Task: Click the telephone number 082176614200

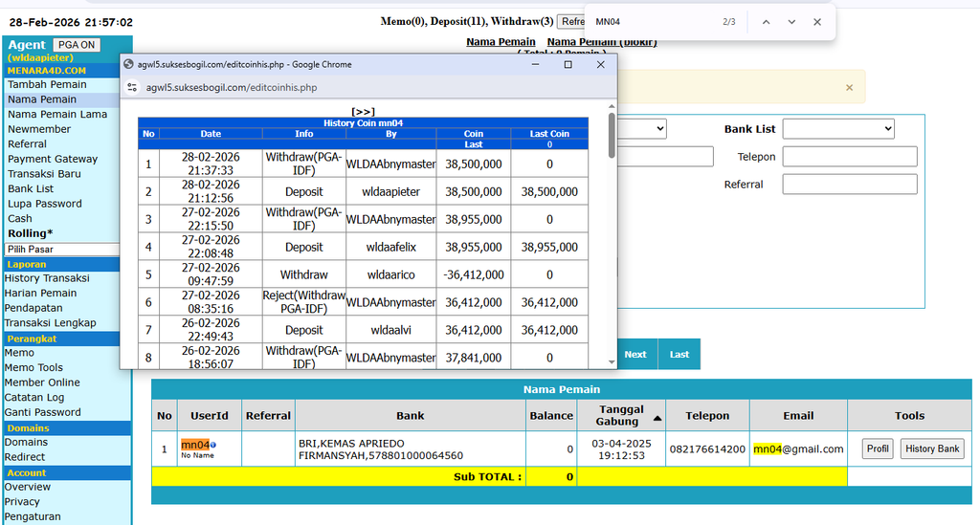Action: click(707, 448)
